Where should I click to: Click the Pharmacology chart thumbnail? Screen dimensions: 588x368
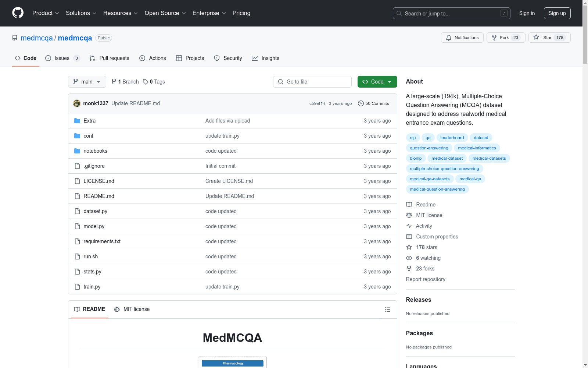click(x=232, y=362)
